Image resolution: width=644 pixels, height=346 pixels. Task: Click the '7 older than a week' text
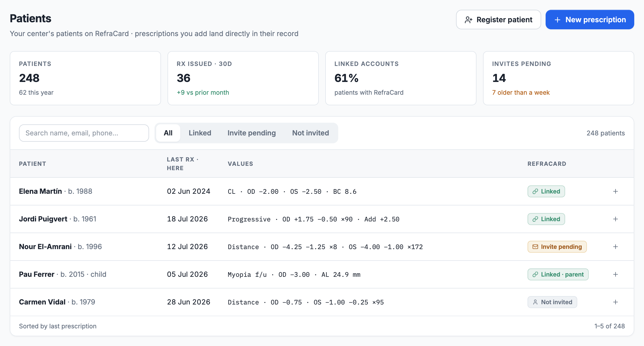[x=521, y=93]
